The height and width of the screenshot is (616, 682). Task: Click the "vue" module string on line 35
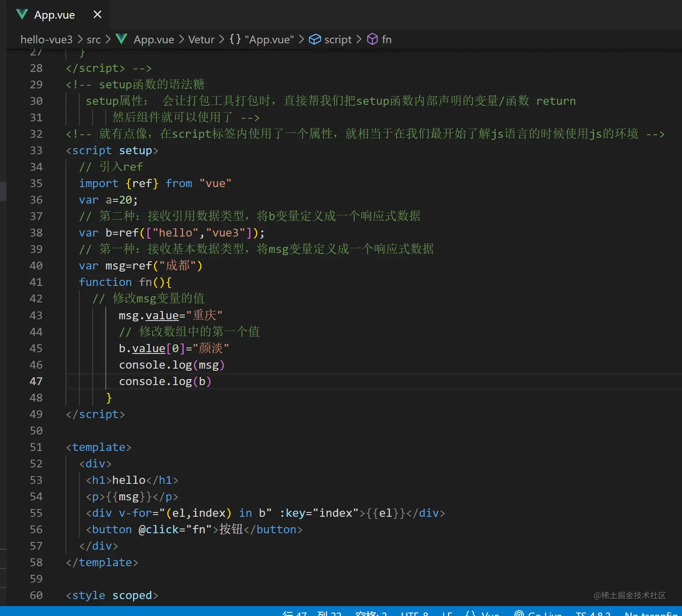pos(215,183)
